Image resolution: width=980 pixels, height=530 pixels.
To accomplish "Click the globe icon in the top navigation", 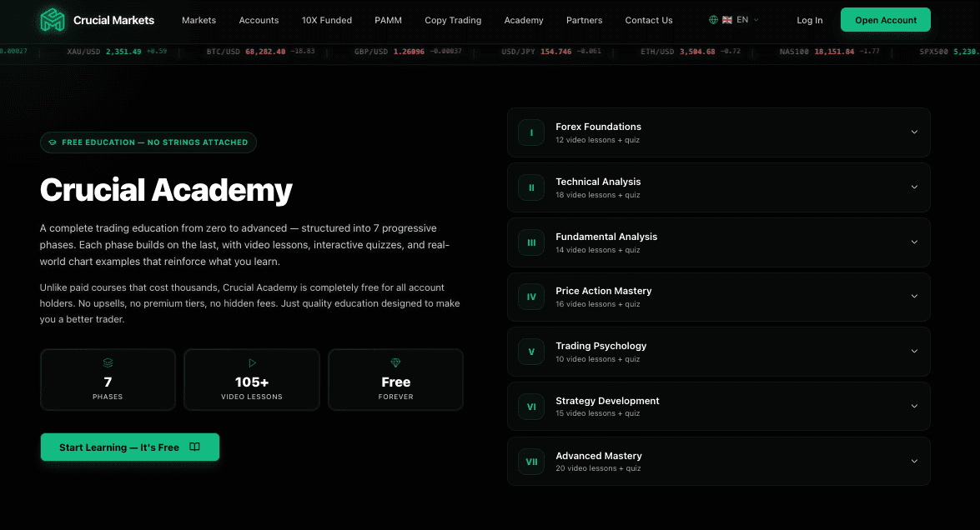I will click(712, 20).
